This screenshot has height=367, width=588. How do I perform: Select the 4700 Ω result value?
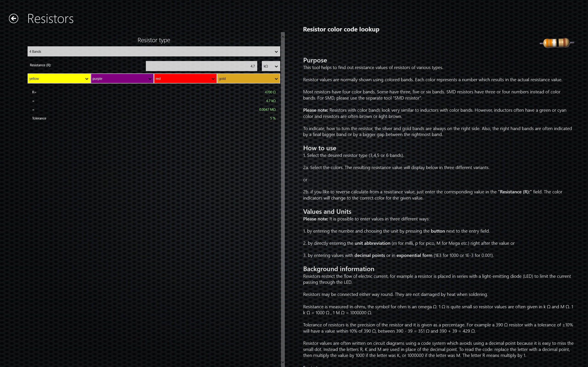coord(270,92)
